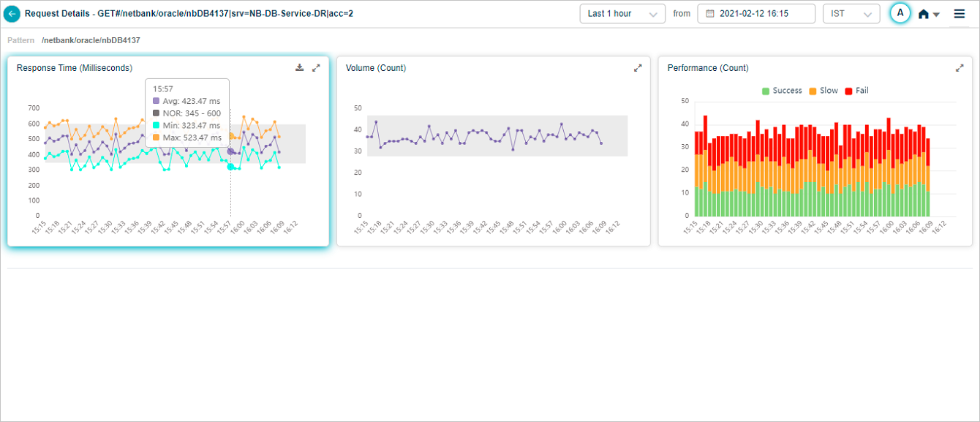Expand the Volume chart to fullscreen
This screenshot has width=980, height=422.
pos(638,68)
